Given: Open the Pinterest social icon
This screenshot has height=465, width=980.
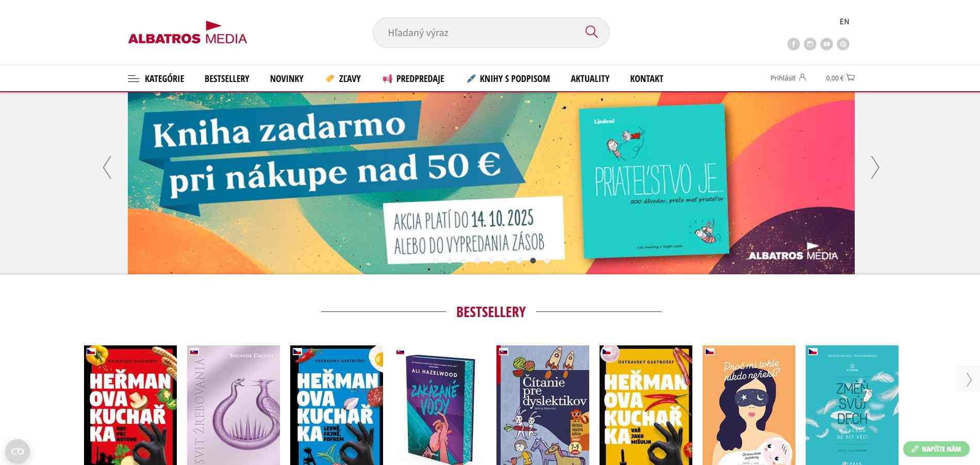Looking at the screenshot, I should (x=843, y=44).
